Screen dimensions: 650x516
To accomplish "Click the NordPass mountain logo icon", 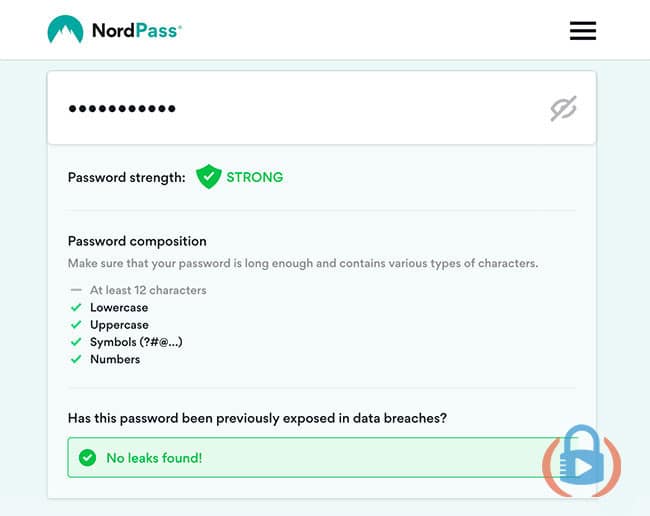I will [x=65, y=29].
